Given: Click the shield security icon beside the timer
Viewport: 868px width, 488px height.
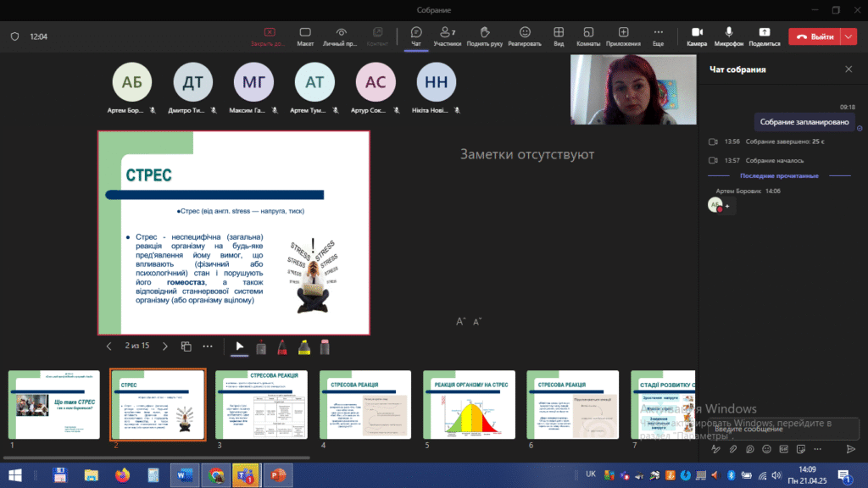Looking at the screenshot, I should click(x=15, y=36).
